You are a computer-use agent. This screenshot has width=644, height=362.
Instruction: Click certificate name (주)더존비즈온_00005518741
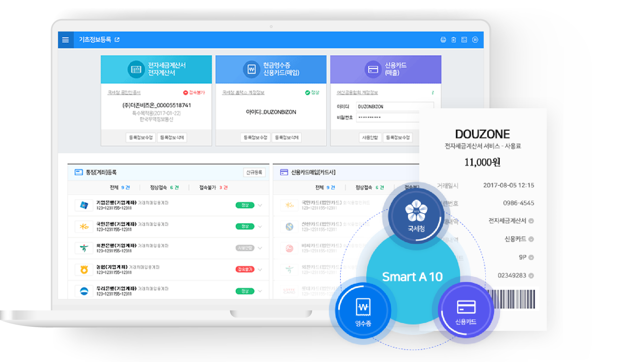click(157, 105)
